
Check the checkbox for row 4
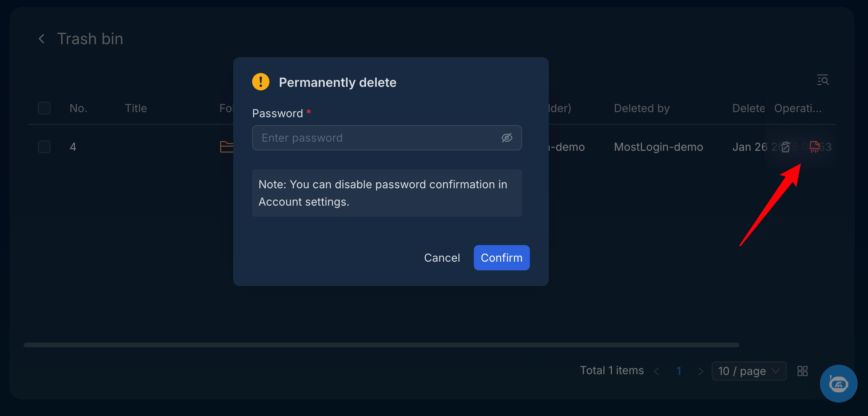pos(44,147)
